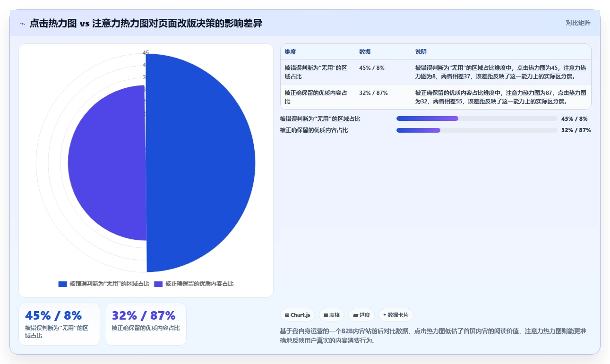610x364 pixels.
Task: Click the legend label 被正确保留的优质内容占比 under the chart
Action: (x=199, y=284)
